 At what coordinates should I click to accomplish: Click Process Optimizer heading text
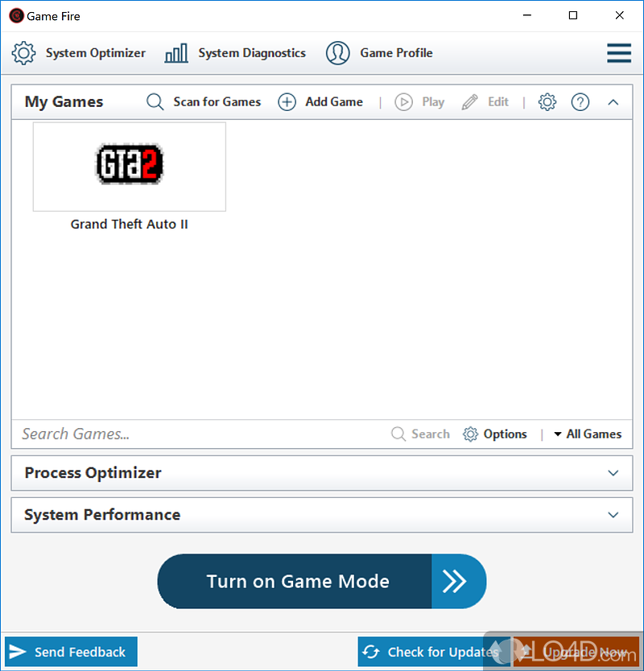point(93,473)
